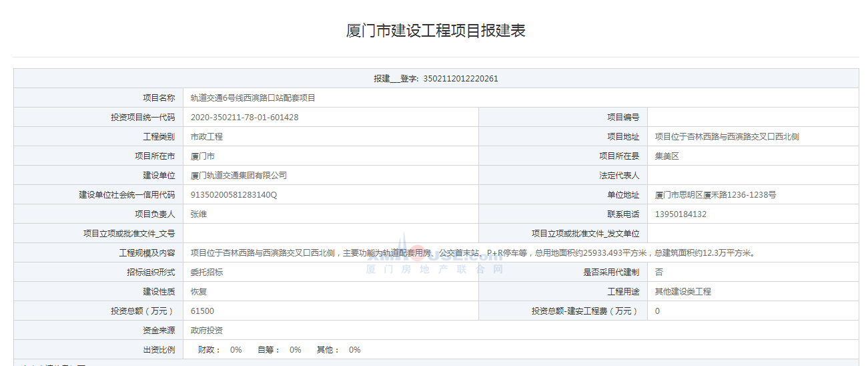Select 厦门市思明区厦禾路1236-1238号
868x366 pixels.
715,195
